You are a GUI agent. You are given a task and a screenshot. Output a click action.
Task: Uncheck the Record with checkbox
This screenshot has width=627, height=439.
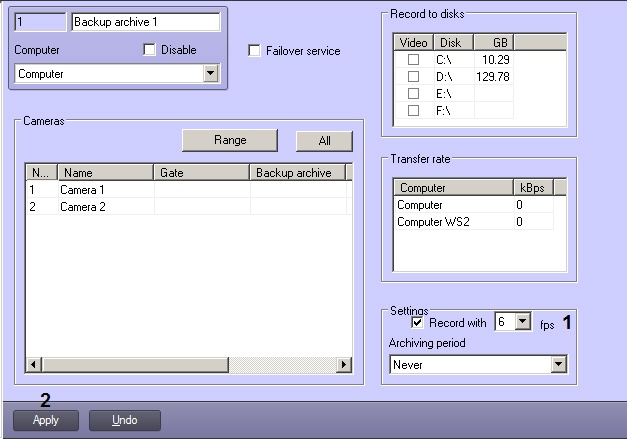[417, 323]
